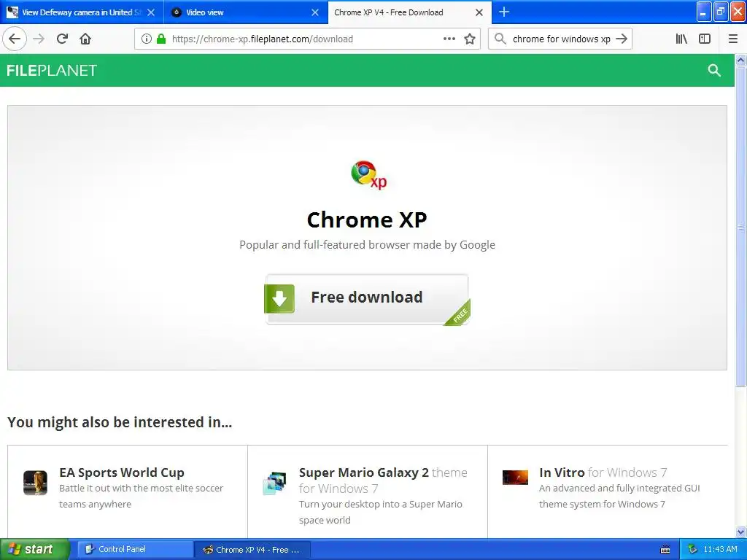Open EA Sports World Cup link

click(x=122, y=472)
